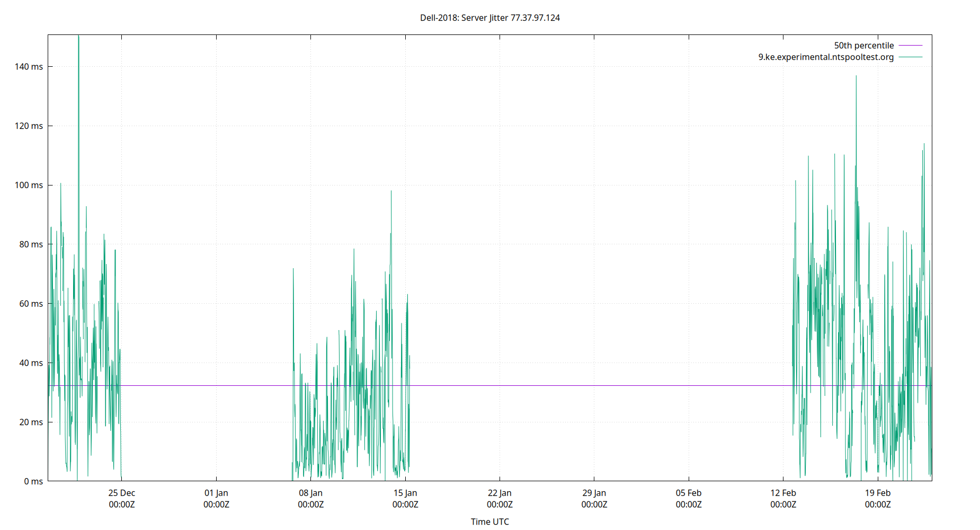The image size is (980, 530).
Task: Click the chart title Dell-2018: Server Jitter
Action: [490, 17]
